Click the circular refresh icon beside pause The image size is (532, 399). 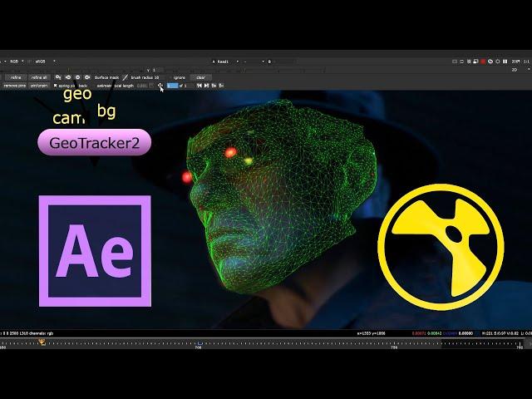pyautogui.click(x=498, y=62)
